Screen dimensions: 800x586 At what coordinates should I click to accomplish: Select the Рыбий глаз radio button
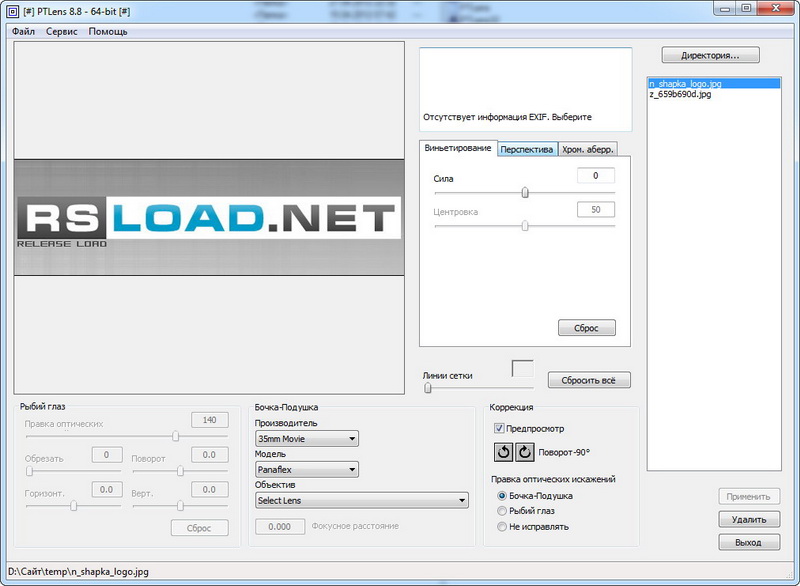[x=502, y=511]
